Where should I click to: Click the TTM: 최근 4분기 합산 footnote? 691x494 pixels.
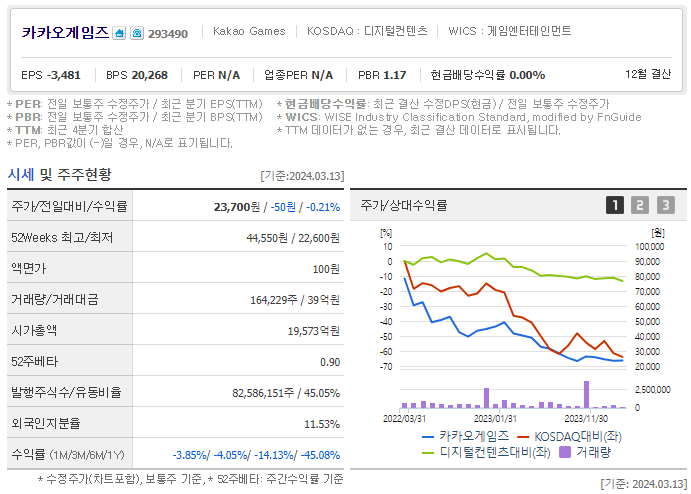pyautogui.click(x=65, y=130)
